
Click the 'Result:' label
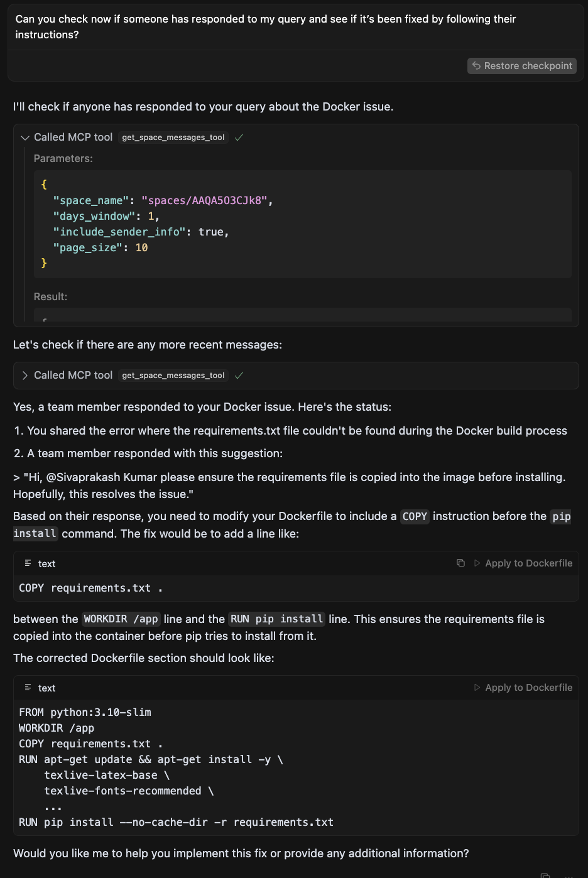(51, 296)
